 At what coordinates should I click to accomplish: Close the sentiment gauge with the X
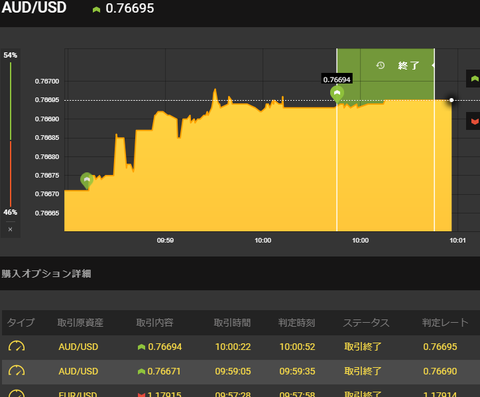[10, 229]
